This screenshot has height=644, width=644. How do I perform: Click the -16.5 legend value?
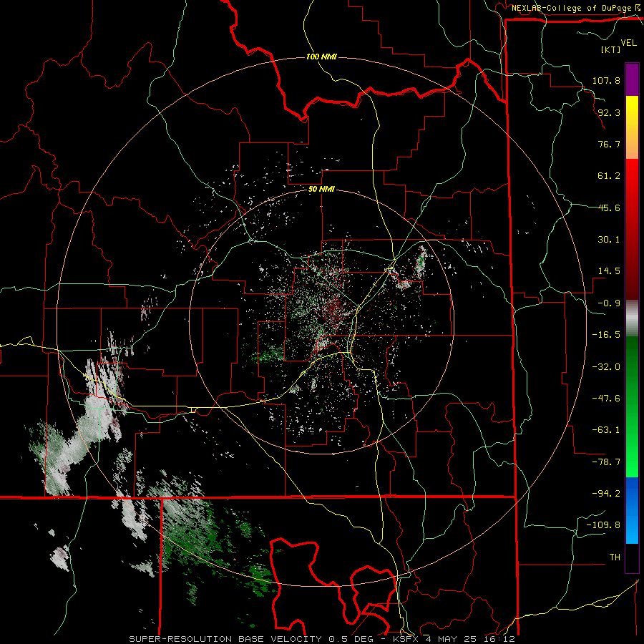click(x=606, y=335)
